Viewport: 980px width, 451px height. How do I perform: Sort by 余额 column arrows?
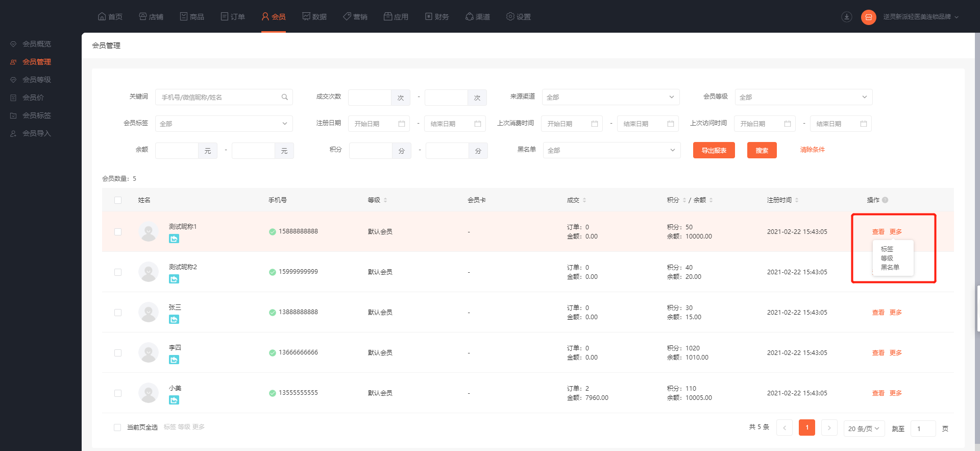point(711,200)
